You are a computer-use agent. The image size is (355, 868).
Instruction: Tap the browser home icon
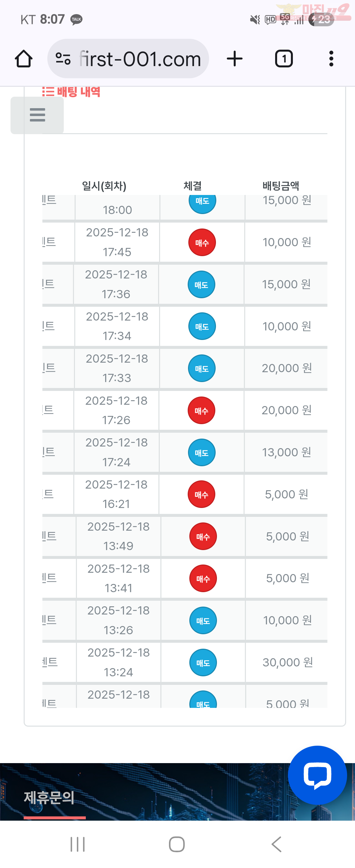coord(24,59)
